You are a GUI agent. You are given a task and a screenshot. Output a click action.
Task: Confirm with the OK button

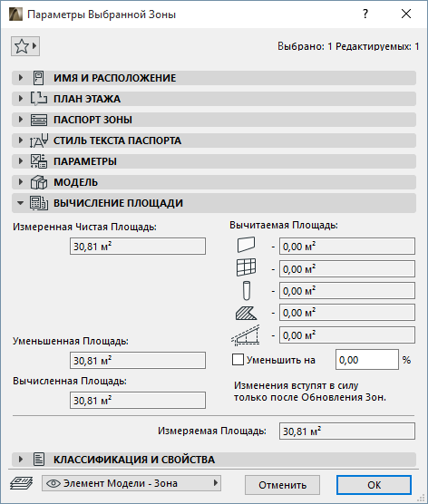(374, 485)
